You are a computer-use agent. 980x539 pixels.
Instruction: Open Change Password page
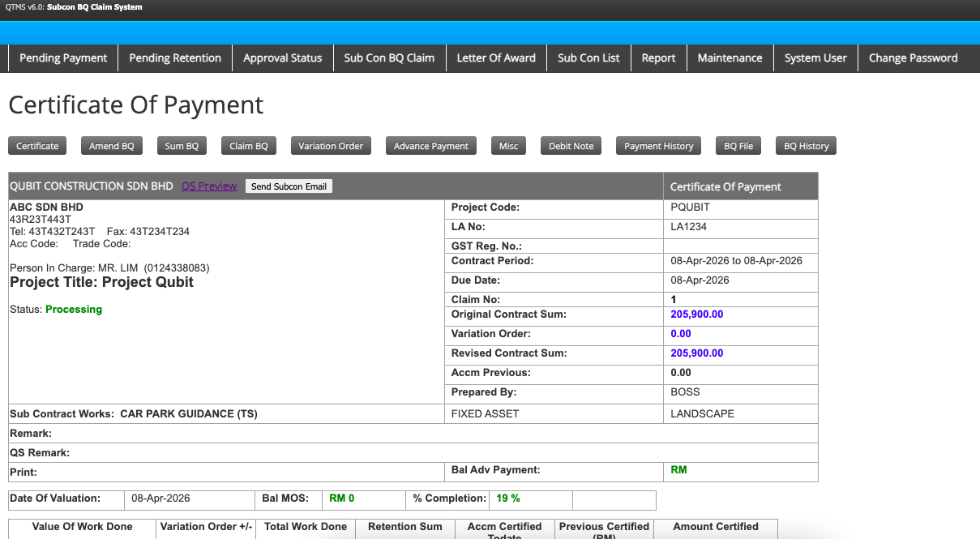(x=914, y=58)
